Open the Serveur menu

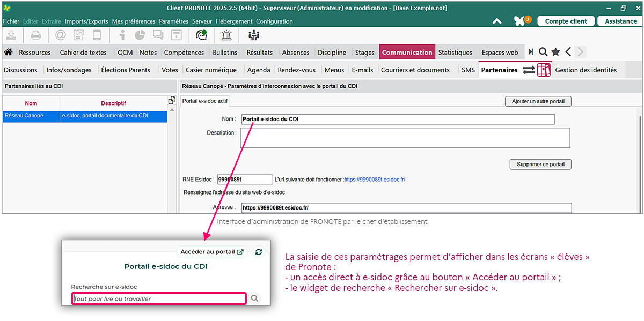(202, 21)
